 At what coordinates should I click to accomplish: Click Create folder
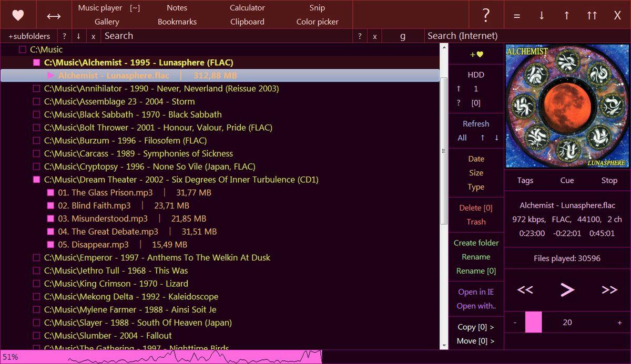tap(476, 243)
